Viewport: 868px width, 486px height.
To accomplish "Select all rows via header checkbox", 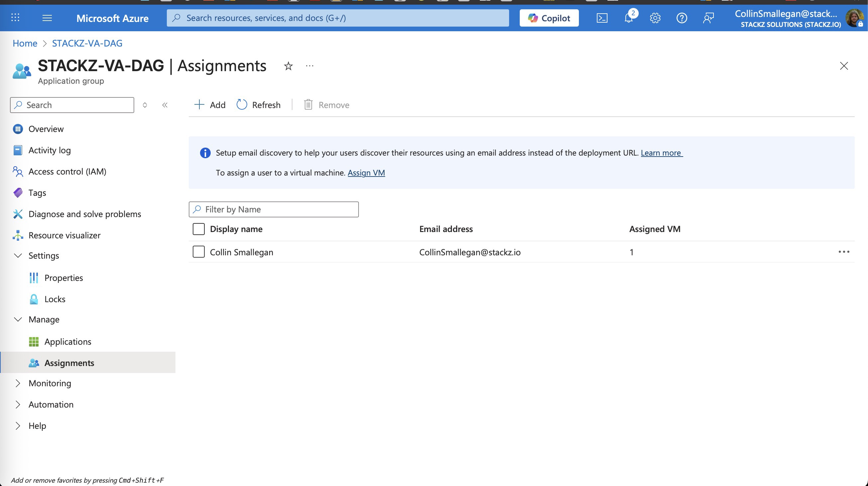I will click(x=198, y=229).
